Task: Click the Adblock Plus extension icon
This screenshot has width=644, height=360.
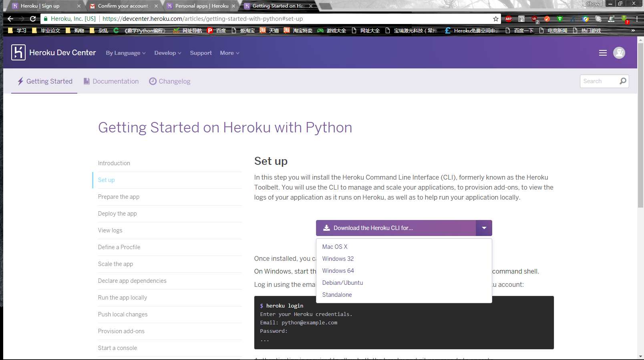Action: click(509, 18)
